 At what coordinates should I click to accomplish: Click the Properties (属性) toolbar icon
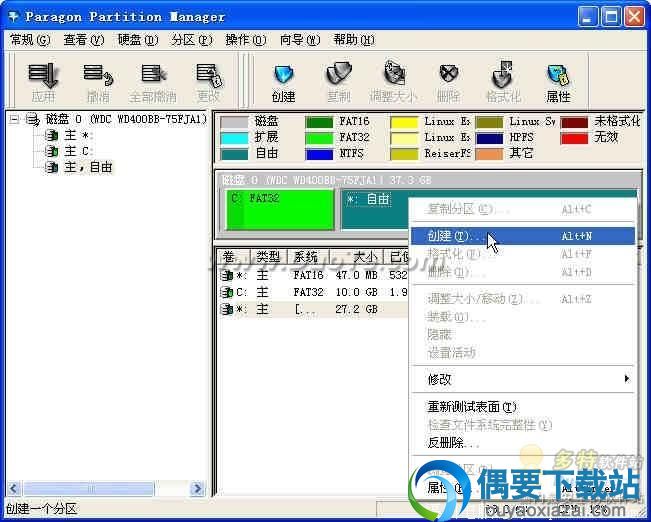(x=558, y=76)
